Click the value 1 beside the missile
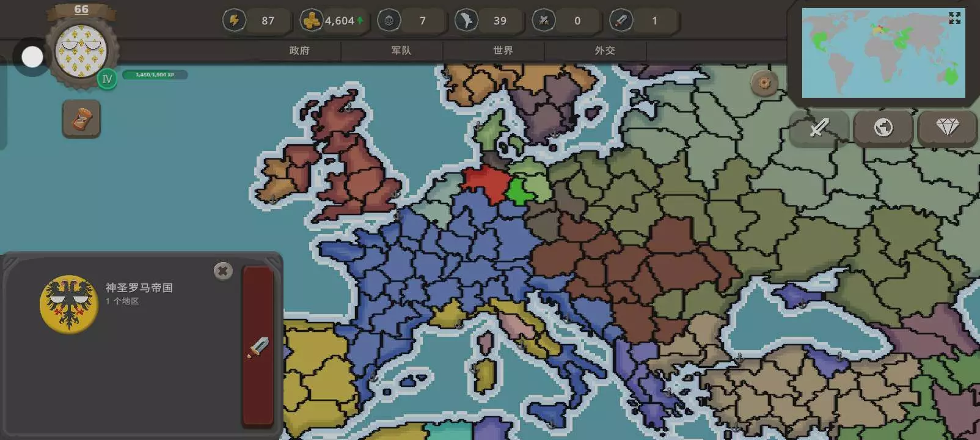Image resolution: width=980 pixels, height=440 pixels. [x=655, y=21]
